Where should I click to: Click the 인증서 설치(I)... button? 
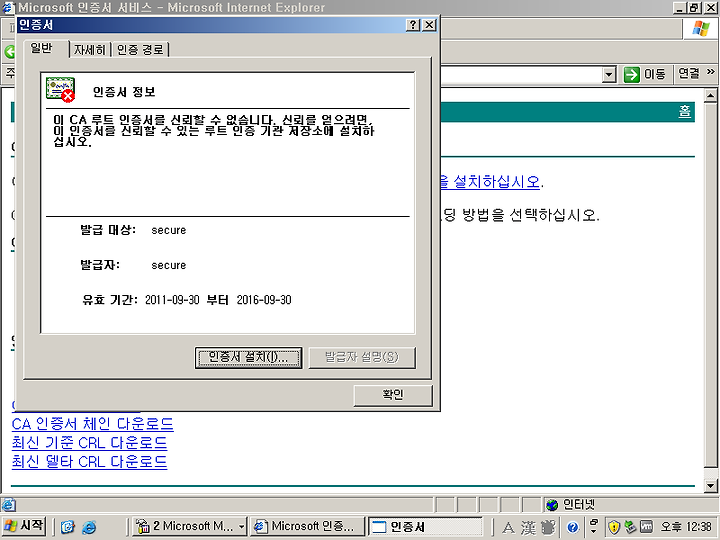248,357
